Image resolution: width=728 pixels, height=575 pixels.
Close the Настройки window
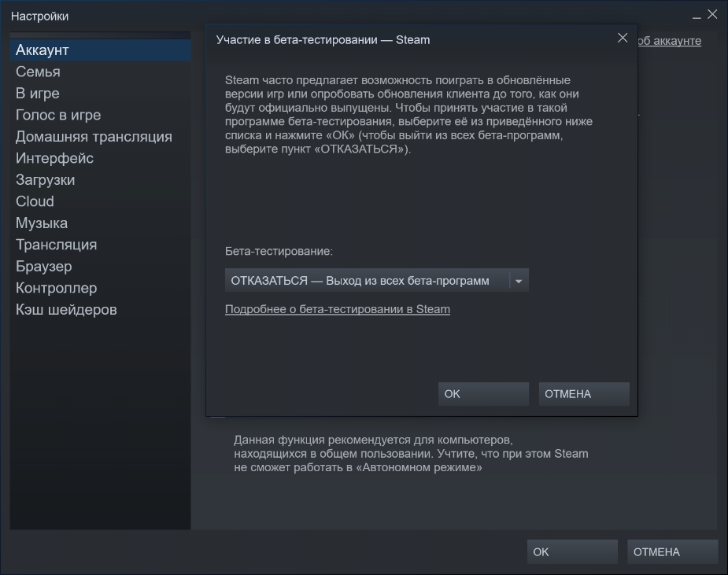pos(712,14)
